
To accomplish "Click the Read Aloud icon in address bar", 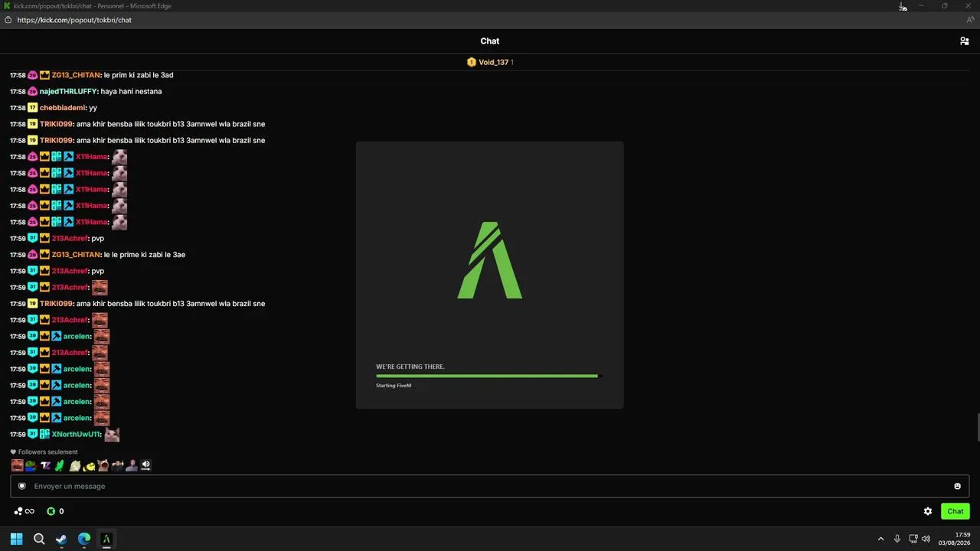I will pos(970,20).
